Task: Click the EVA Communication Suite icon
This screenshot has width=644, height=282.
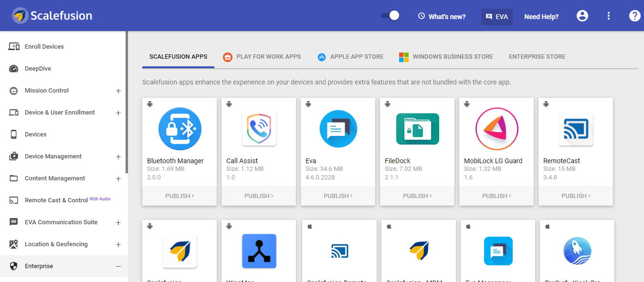Action: pos(14,222)
